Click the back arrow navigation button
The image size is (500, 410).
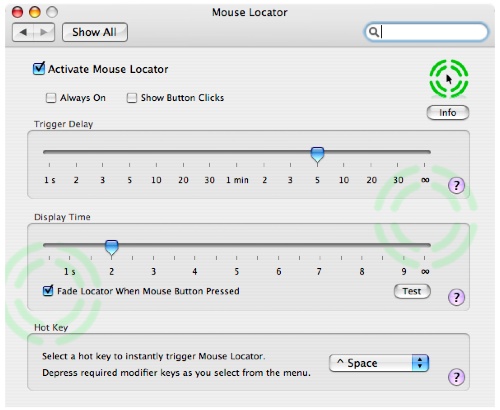coord(23,32)
